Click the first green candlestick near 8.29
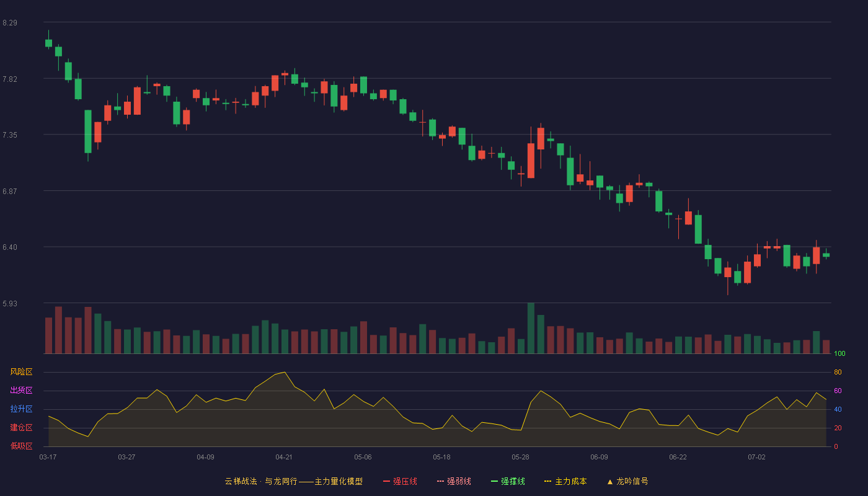868x496 pixels. coord(48,43)
